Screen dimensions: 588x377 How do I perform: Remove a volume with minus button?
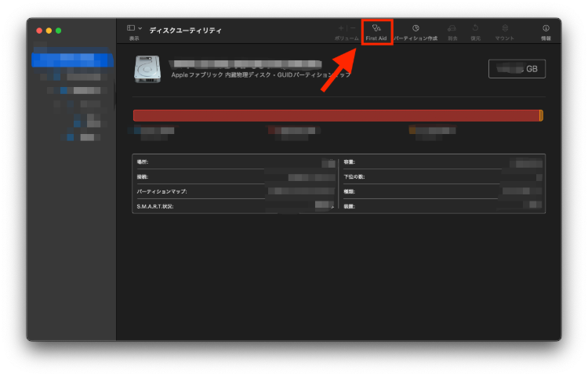(x=353, y=27)
